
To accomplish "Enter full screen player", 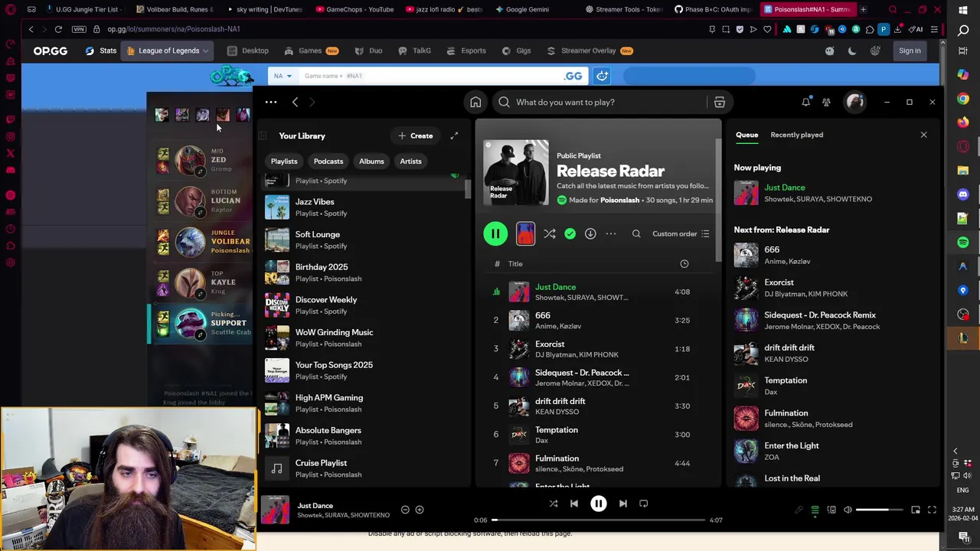I will tap(932, 510).
